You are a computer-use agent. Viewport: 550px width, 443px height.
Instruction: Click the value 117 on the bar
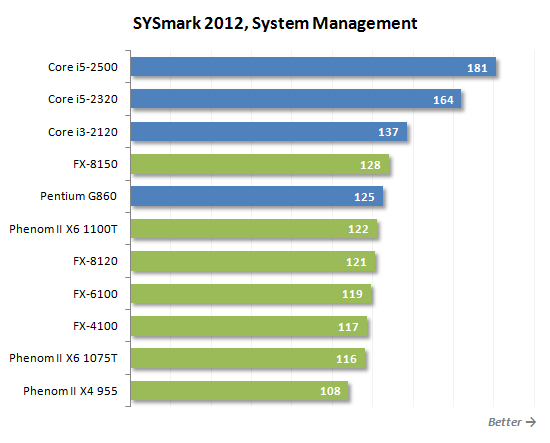click(x=348, y=327)
